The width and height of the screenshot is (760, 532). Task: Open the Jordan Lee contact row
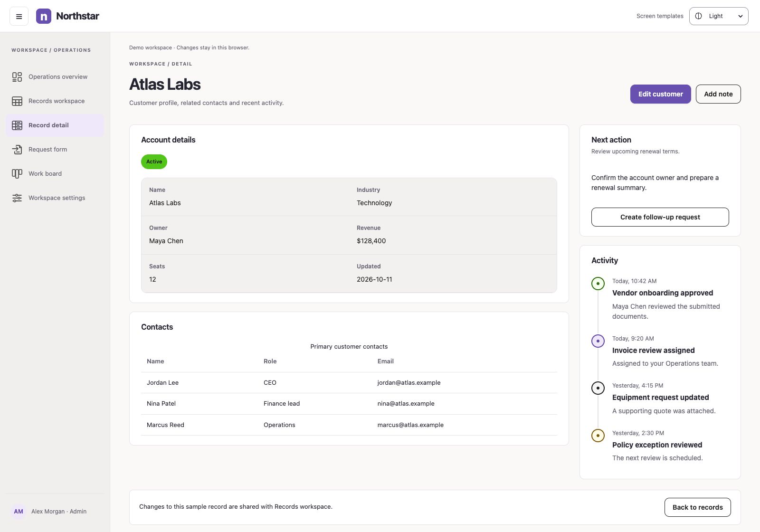point(349,383)
